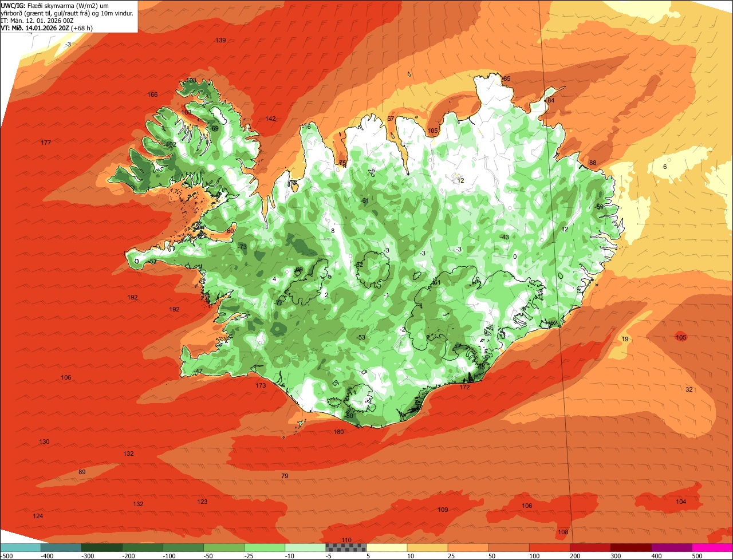
Task: Click the flux value 79 on the map
Action: click(x=285, y=476)
